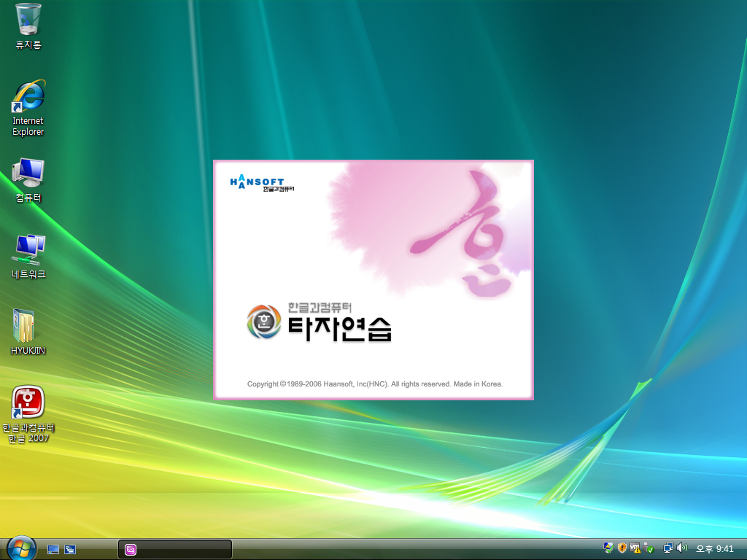Click the 타자연습 splash screen logo emblem

pos(264,322)
